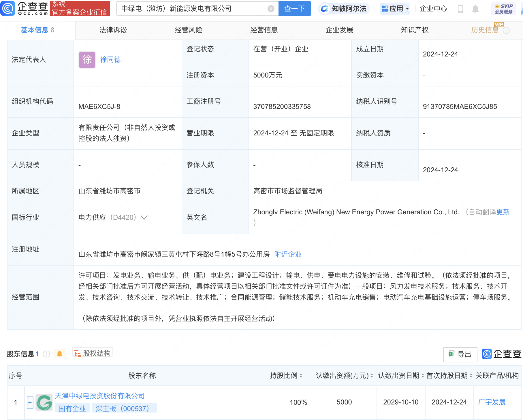Click the 知彼阿尔法 icon
This screenshot has height=420, width=523.
click(325, 9)
